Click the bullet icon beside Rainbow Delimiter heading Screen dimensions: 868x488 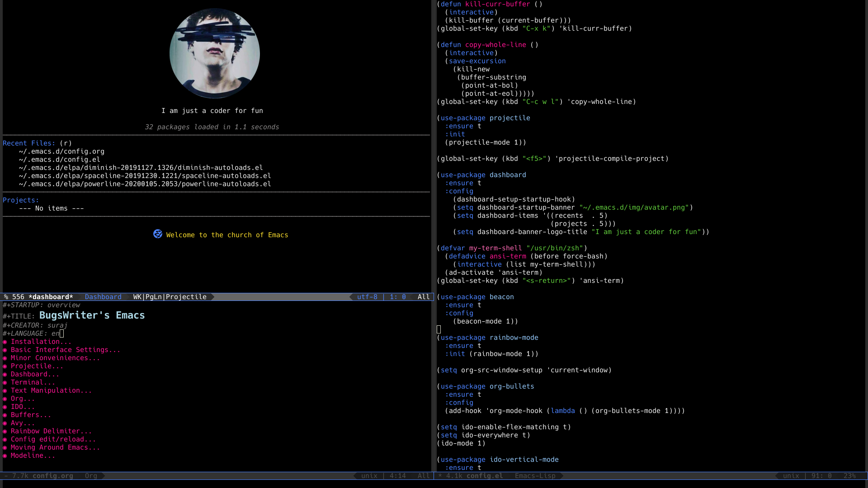click(5, 432)
